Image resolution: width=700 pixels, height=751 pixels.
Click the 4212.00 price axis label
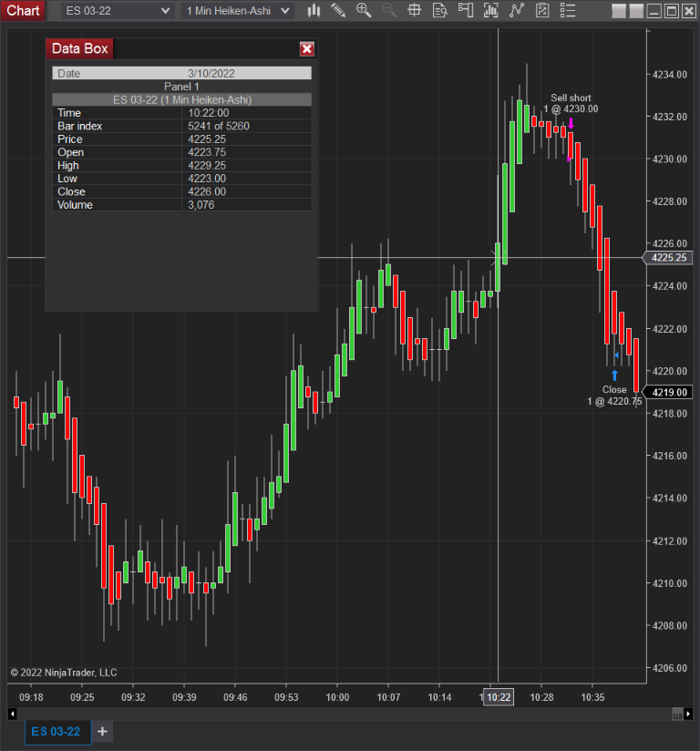point(670,541)
